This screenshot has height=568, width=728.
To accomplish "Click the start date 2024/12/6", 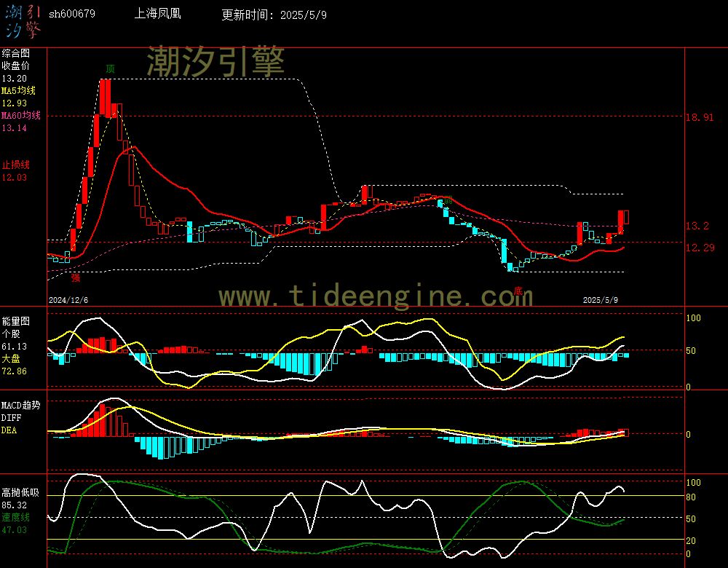I will (68, 300).
